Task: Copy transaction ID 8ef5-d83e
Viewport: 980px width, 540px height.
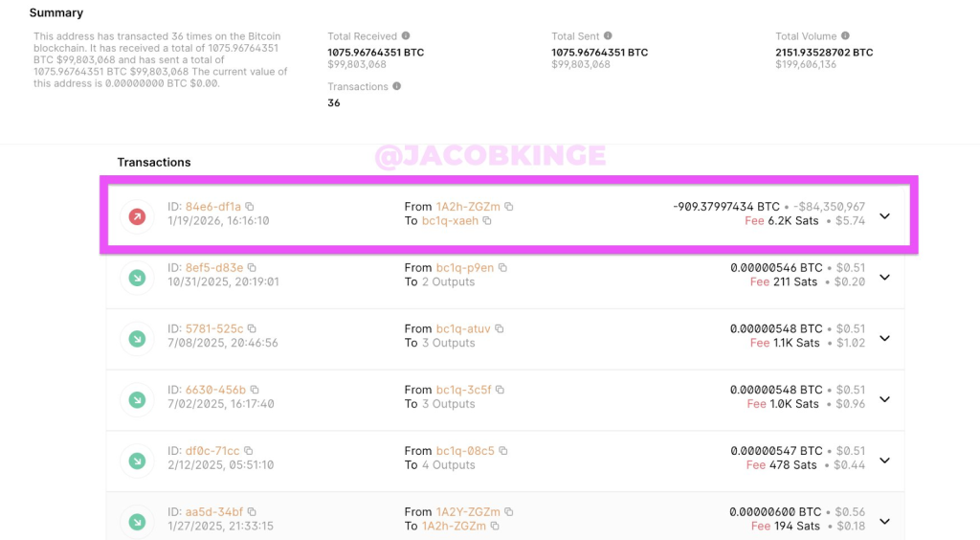Action: point(252,268)
